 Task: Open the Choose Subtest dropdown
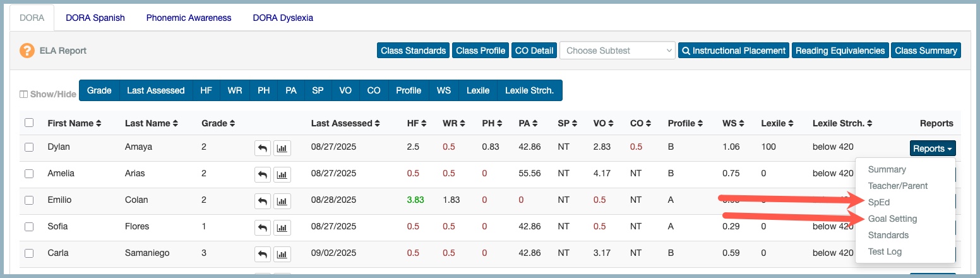coord(618,51)
